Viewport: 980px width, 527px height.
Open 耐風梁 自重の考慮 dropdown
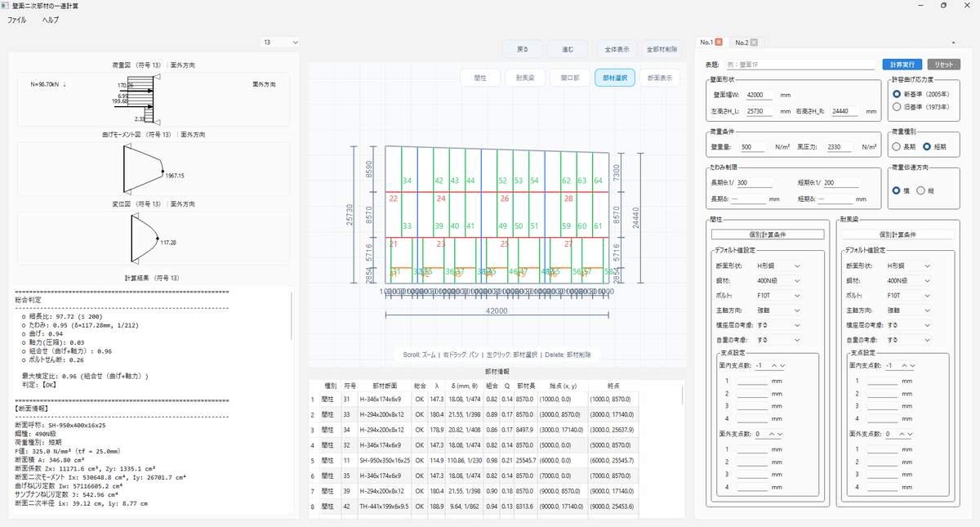coord(909,339)
